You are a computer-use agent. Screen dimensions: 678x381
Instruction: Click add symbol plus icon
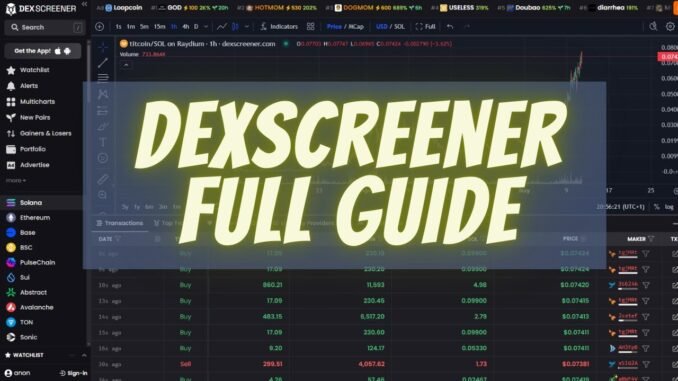(99, 27)
